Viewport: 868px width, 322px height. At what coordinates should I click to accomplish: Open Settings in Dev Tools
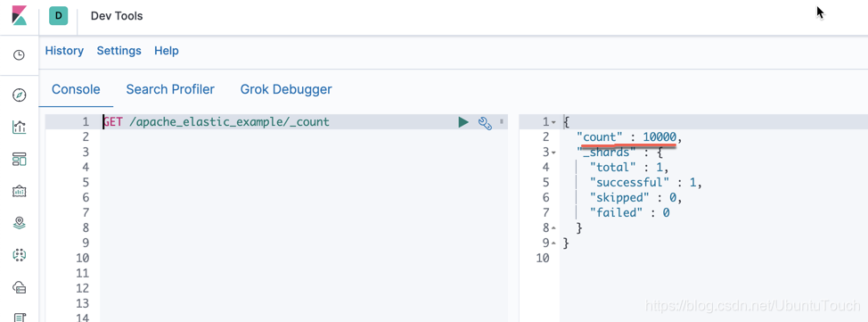click(x=119, y=51)
